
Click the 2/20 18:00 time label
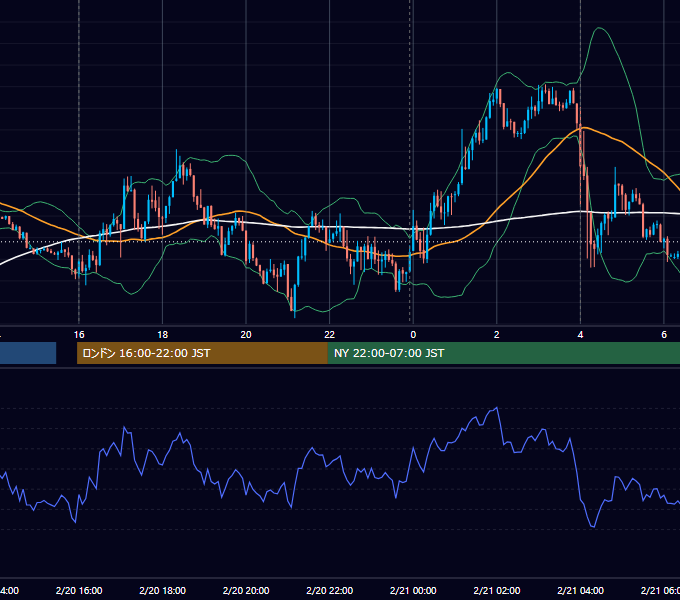(x=163, y=590)
